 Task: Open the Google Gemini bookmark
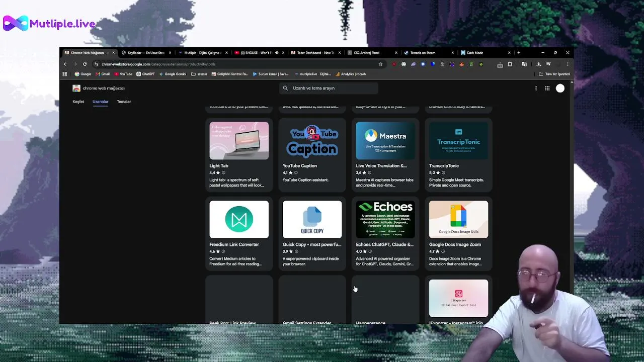(173, 74)
